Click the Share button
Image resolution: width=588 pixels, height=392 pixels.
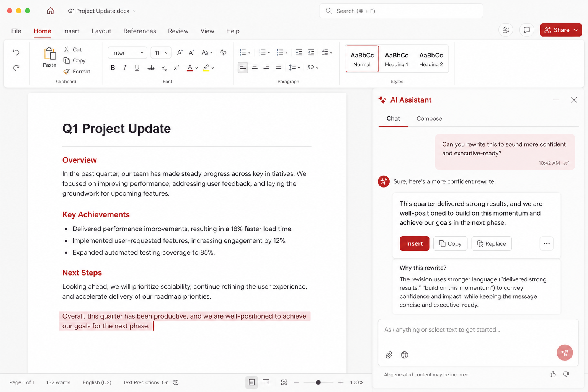[x=561, y=30]
